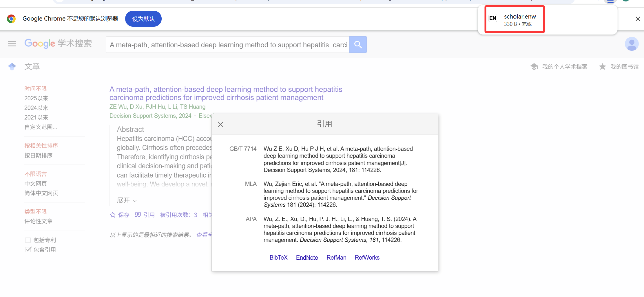
Task: Close the citation dialog
Action: [220, 124]
